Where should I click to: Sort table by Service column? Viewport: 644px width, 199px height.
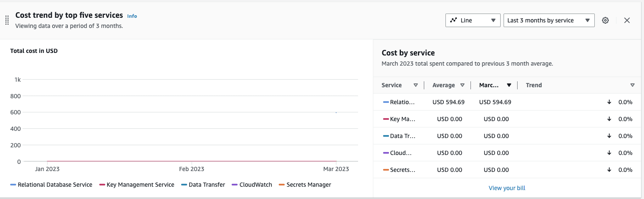pyautogui.click(x=415, y=85)
